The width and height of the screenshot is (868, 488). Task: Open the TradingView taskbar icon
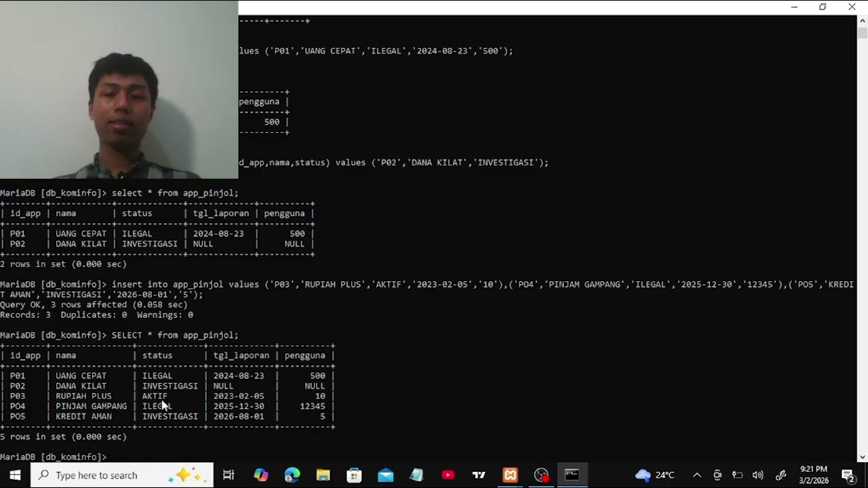[479, 475]
